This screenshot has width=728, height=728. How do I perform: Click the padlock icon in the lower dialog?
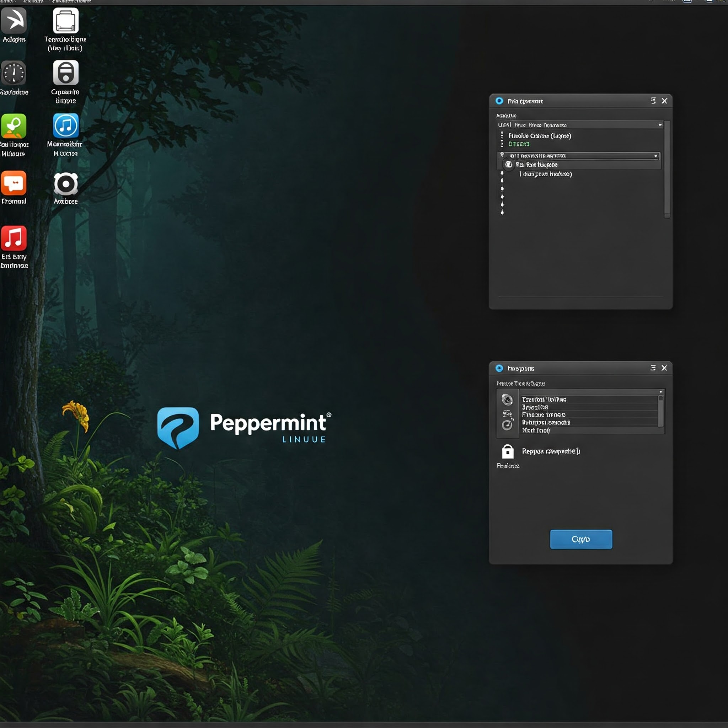pos(508,451)
